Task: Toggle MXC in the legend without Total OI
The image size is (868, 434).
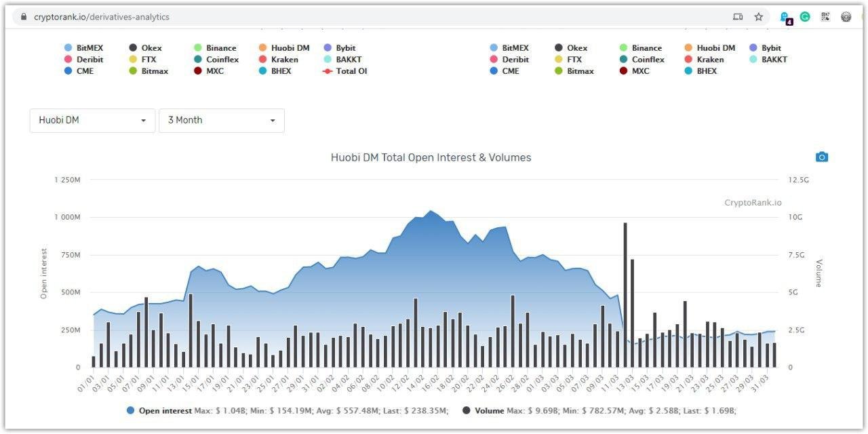Action: point(635,71)
